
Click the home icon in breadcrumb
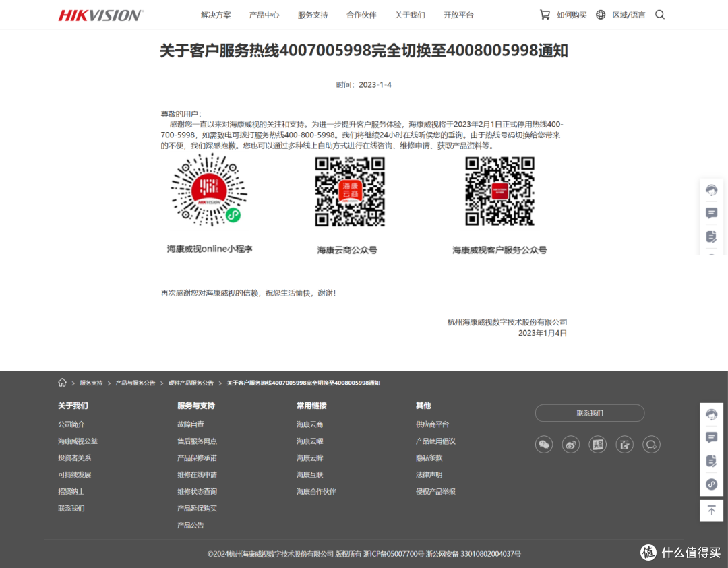[x=62, y=383]
